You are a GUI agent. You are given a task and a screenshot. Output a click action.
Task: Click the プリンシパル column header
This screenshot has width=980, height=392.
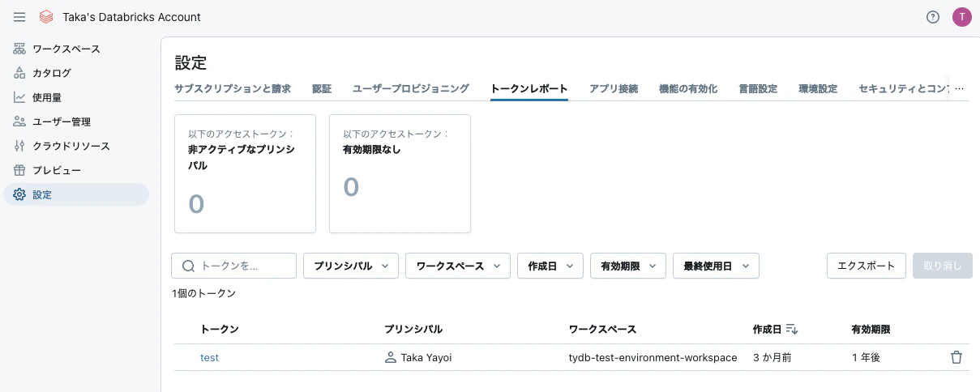pos(413,330)
